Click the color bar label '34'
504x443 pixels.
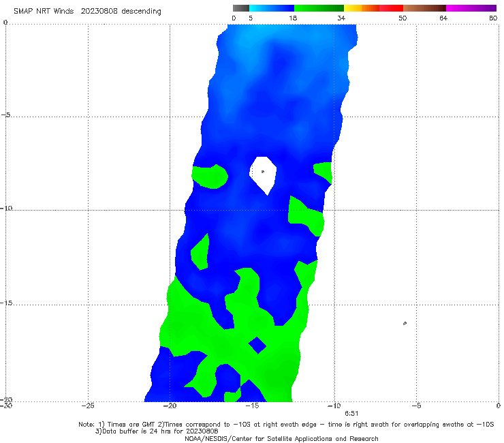point(341,18)
